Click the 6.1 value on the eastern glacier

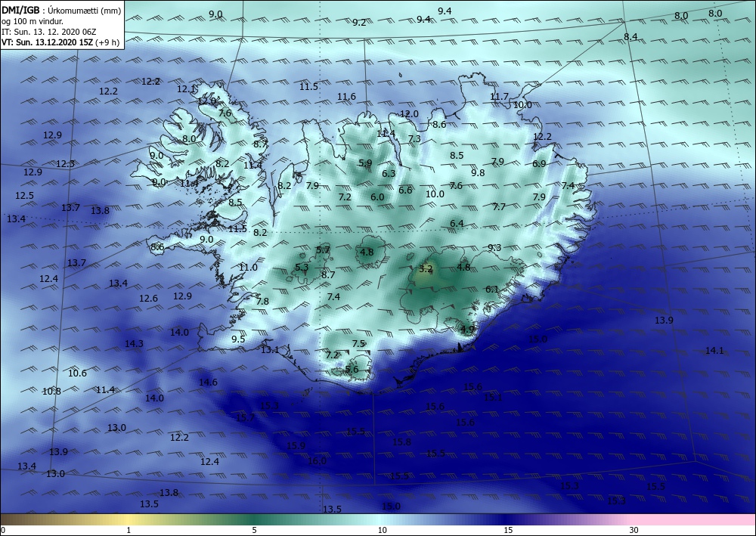[492, 290]
